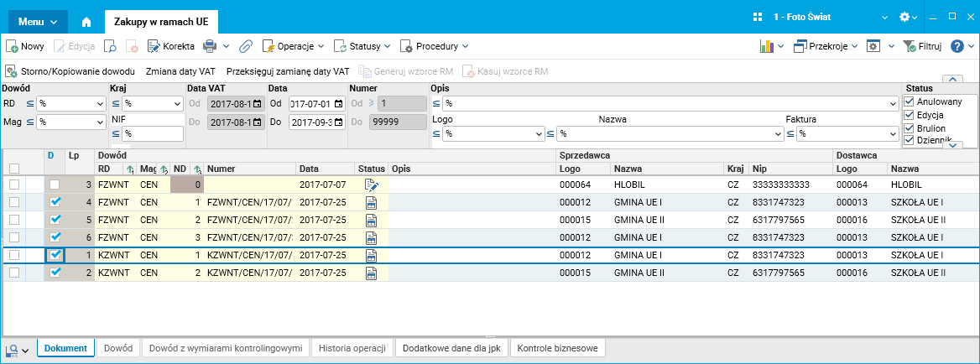Switch to the Dokument tab

pyautogui.click(x=65, y=348)
